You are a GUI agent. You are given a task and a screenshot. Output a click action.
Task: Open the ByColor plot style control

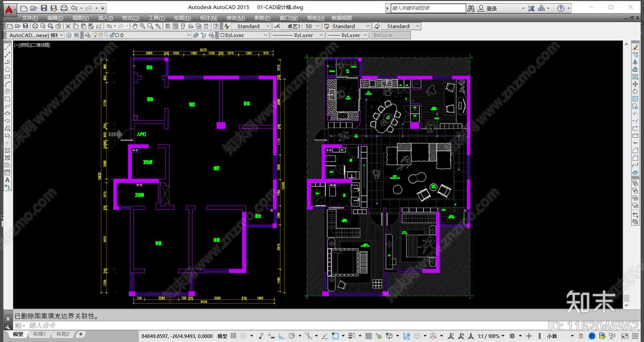[390, 35]
